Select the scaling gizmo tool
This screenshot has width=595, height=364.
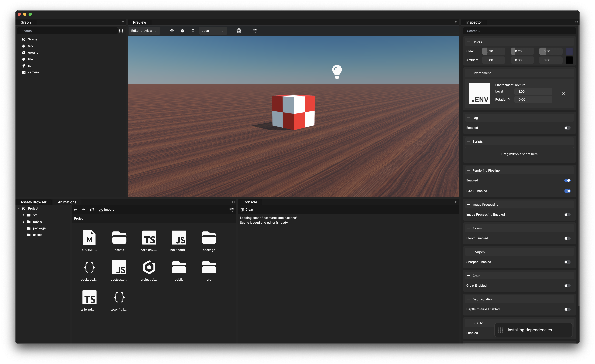tap(193, 31)
